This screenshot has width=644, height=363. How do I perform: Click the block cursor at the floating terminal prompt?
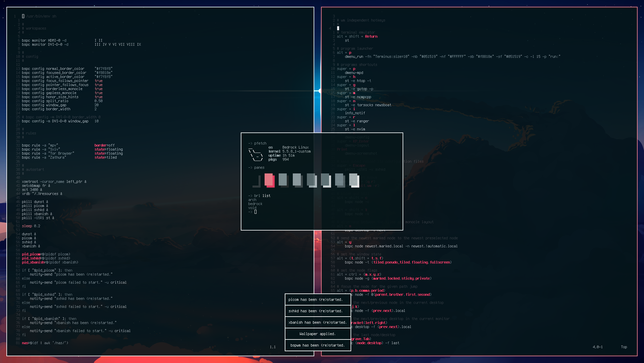[256, 212]
